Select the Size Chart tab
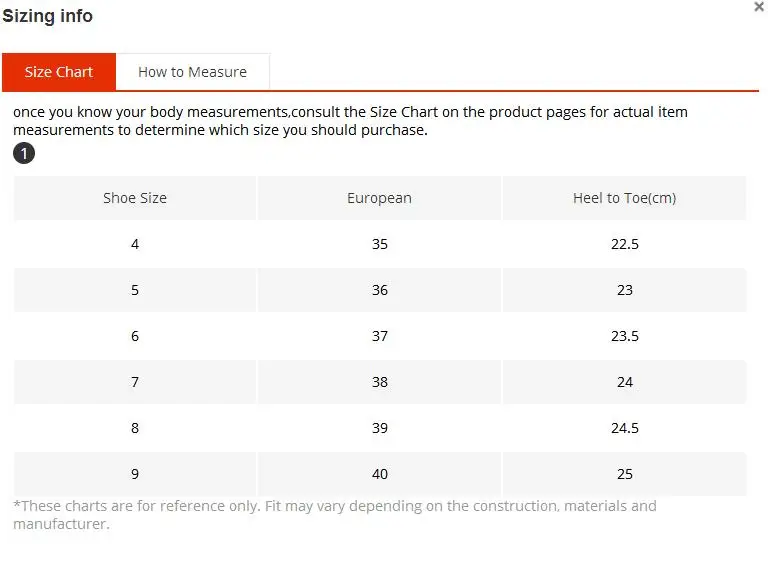Image resolution: width=768 pixels, height=583 pixels. pyautogui.click(x=59, y=72)
